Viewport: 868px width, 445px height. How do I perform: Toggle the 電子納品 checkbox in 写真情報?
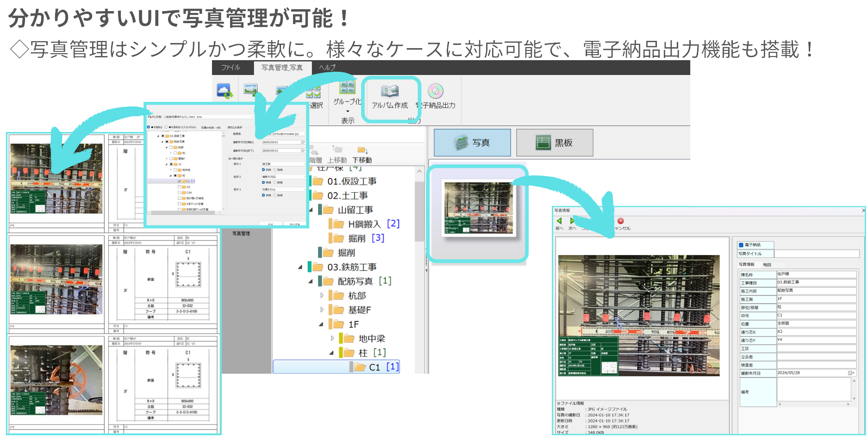(x=741, y=245)
